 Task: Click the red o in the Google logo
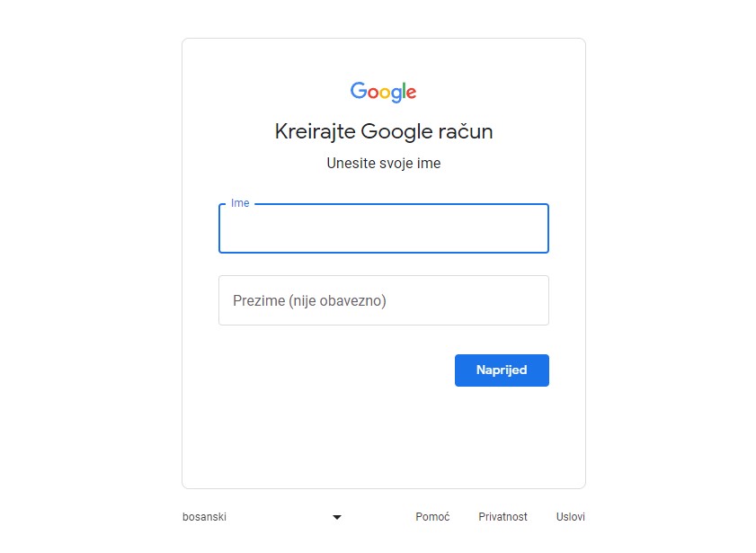[x=371, y=92]
